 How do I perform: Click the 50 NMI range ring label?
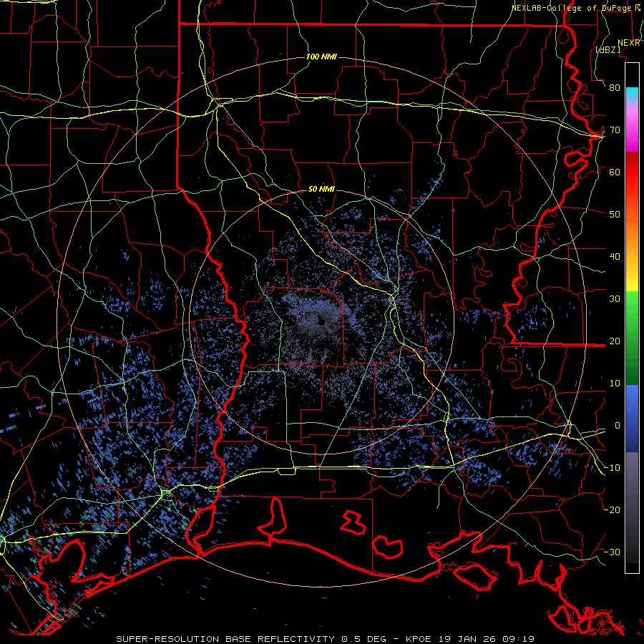click(x=321, y=189)
